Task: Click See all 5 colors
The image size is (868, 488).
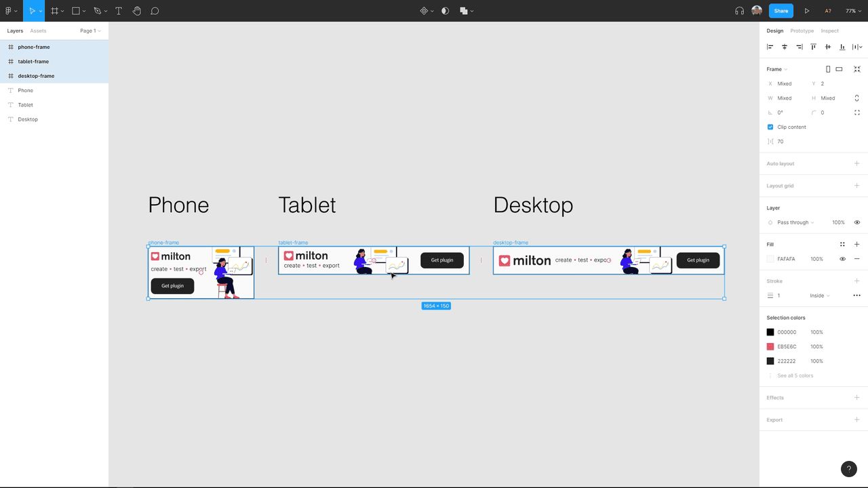Action: click(x=795, y=375)
